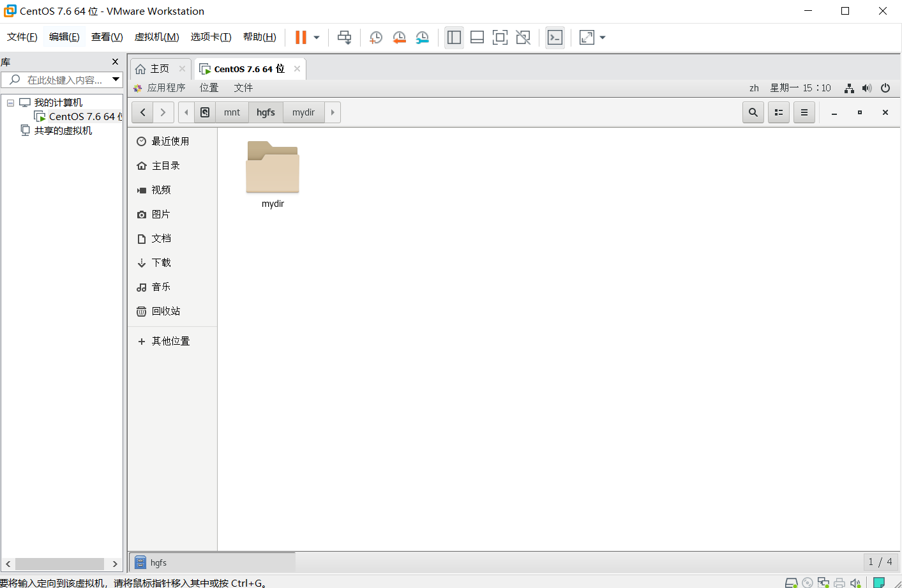Collapse the 我的计算机 tree node
Viewport: 902px width, 588px height.
[x=10, y=103]
